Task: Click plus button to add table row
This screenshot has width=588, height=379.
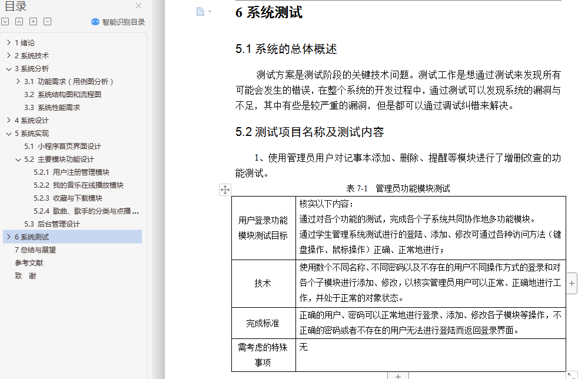Action: pos(398,375)
